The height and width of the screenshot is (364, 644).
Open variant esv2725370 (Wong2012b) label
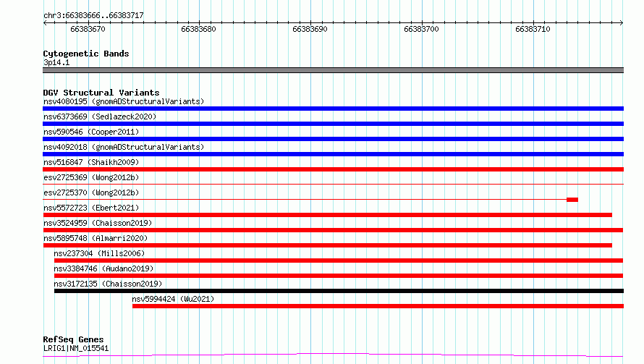pyautogui.click(x=91, y=192)
